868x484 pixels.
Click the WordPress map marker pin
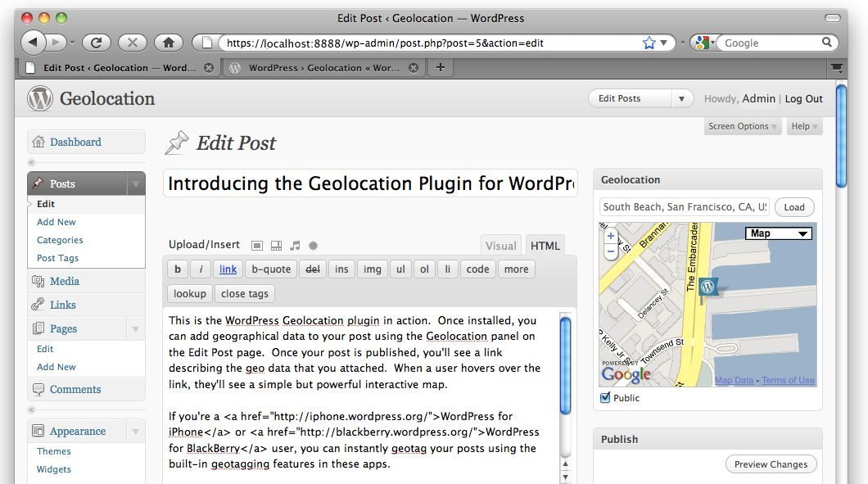(707, 287)
